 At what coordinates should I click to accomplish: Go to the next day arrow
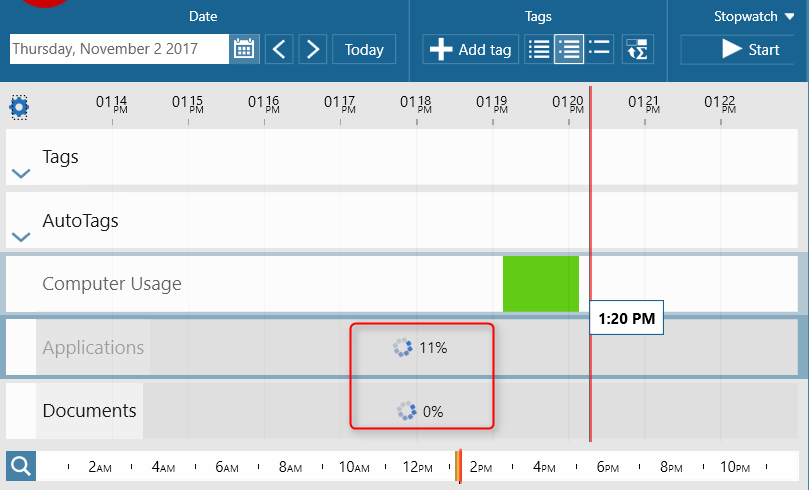click(x=313, y=49)
